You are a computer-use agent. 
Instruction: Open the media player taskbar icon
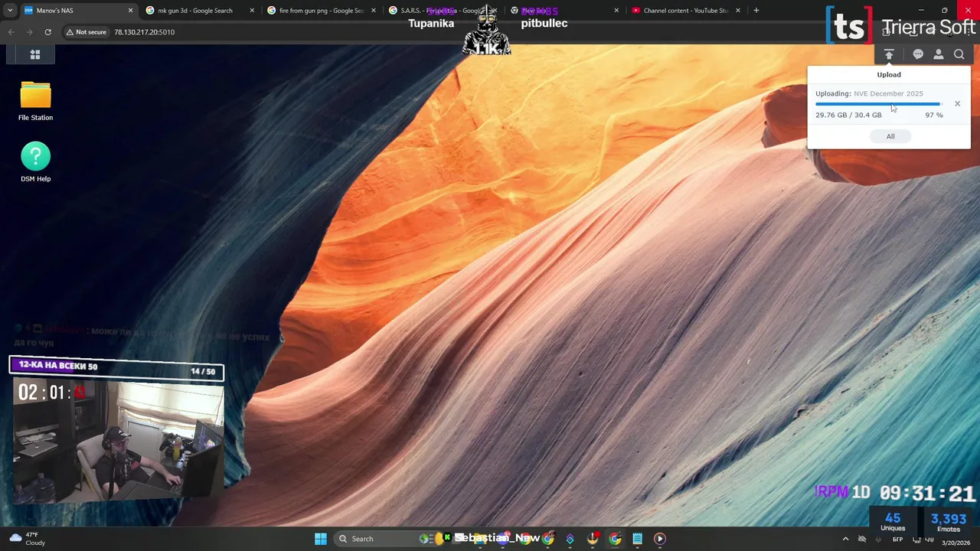point(659,539)
